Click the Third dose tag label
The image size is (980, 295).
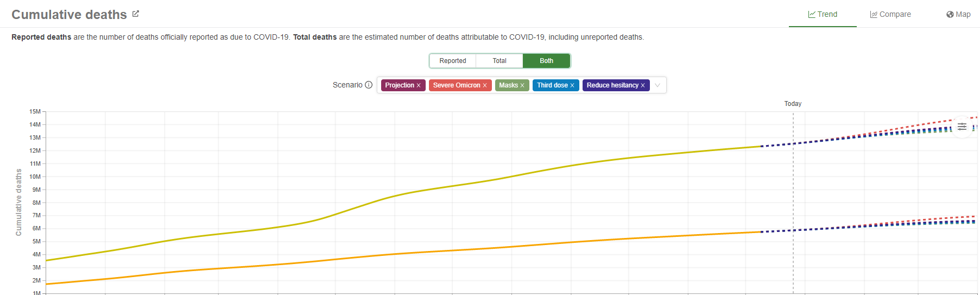coord(552,85)
